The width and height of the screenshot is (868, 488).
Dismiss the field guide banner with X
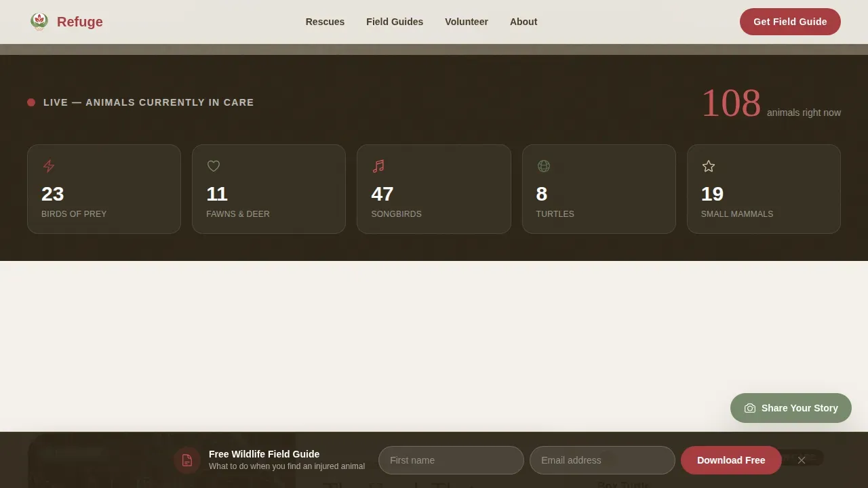click(802, 460)
